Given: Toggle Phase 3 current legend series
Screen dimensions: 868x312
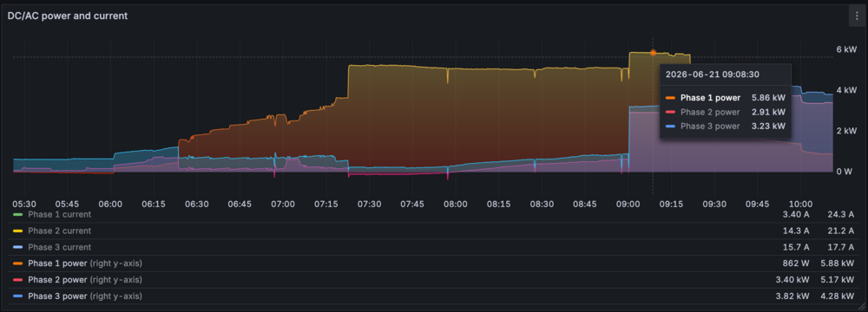Looking at the screenshot, I should (59, 247).
